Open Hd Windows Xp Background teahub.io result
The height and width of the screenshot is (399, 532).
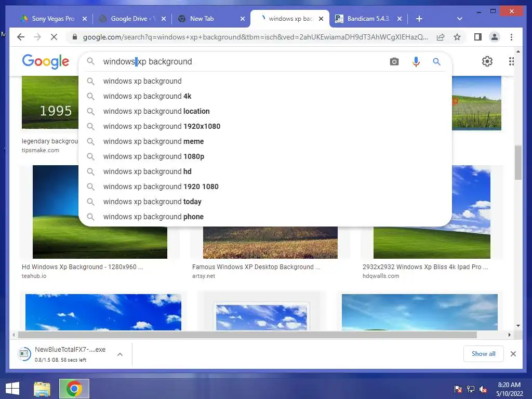(x=83, y=267)
